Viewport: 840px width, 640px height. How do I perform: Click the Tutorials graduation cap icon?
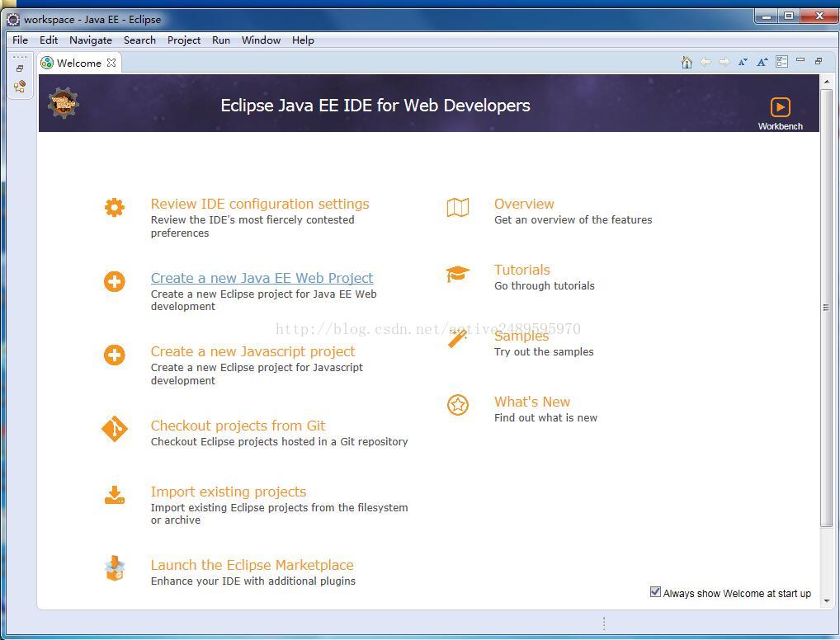tap(457, 274)
